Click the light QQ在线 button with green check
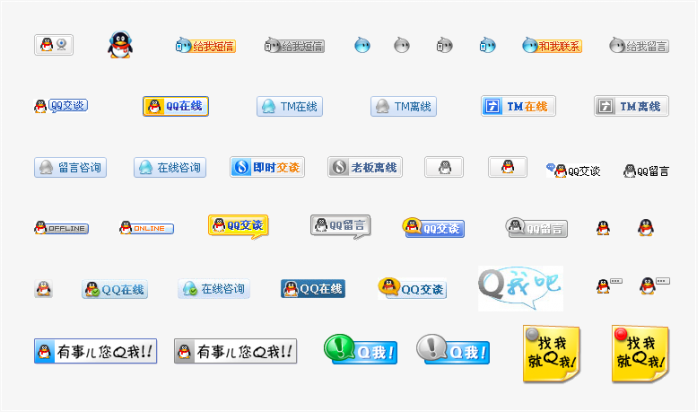Viewport: 698px width, 412px height. [x=115, y=289]
